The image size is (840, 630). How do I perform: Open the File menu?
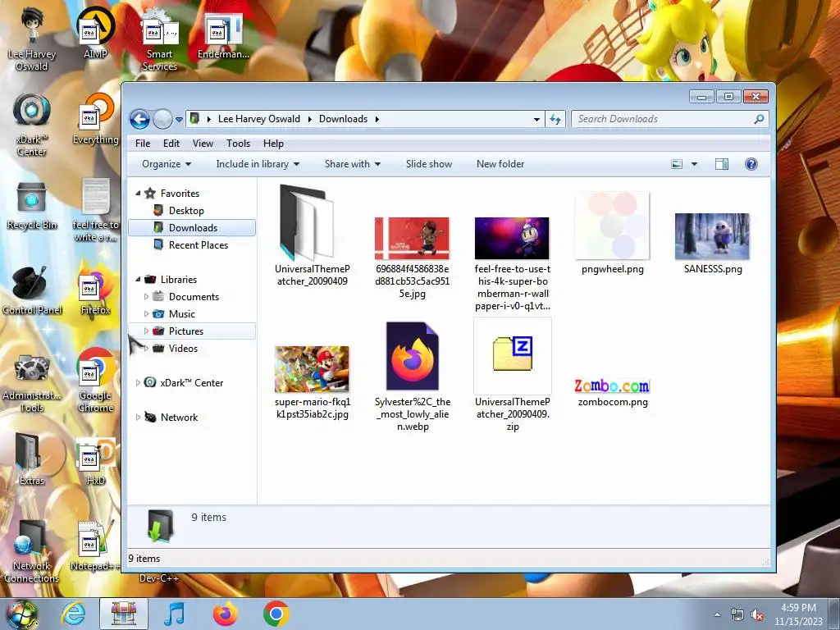click(143, 144)
